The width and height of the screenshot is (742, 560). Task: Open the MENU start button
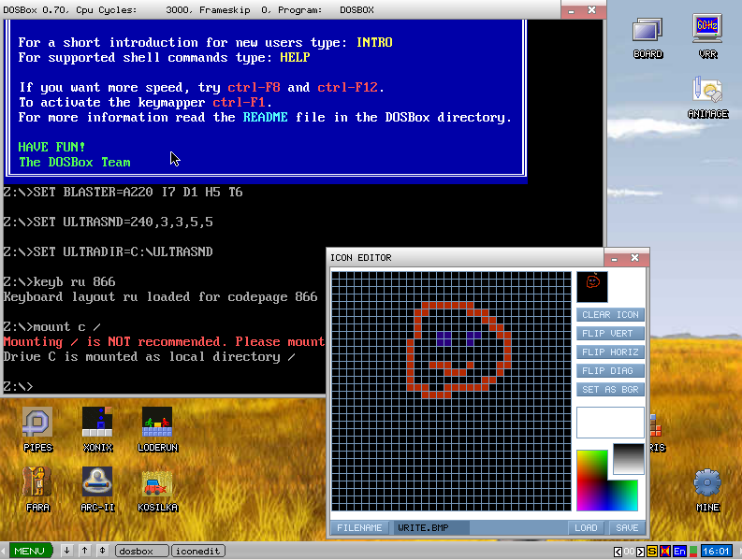click(30, 551)
